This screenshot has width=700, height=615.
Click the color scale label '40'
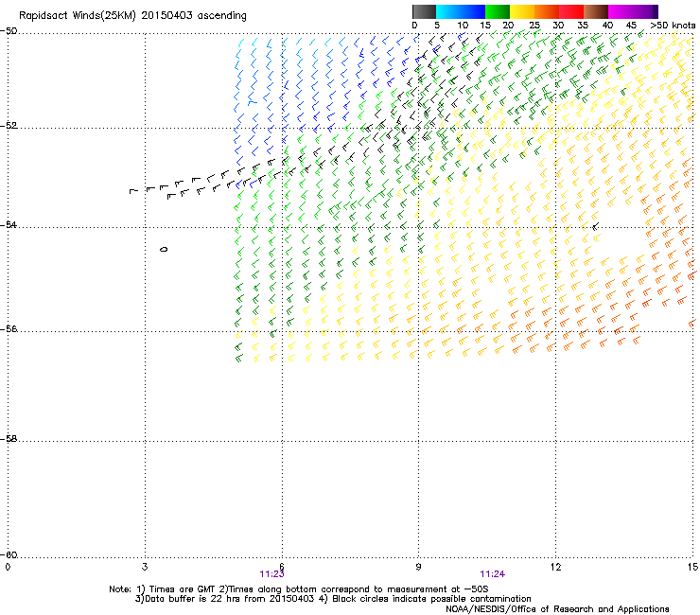[607, 26]
